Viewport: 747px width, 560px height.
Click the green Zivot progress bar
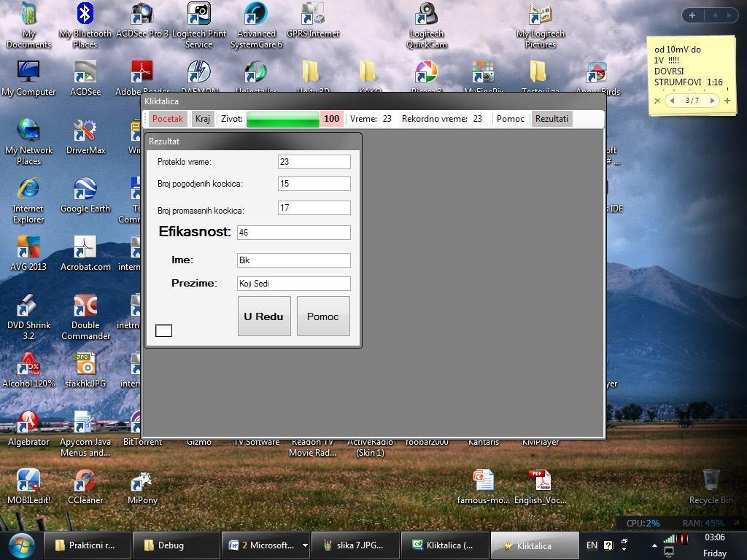coord(283,119)
